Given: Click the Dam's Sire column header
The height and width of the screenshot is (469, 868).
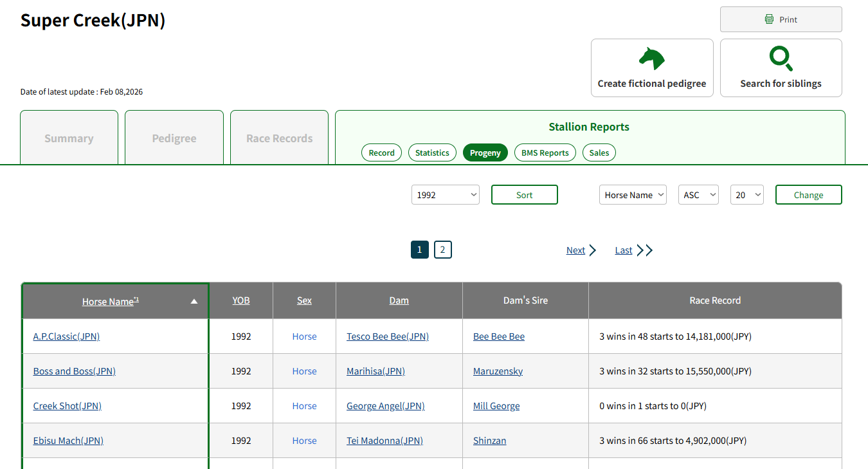Looking at the screenshot, I should pos(525,300).
